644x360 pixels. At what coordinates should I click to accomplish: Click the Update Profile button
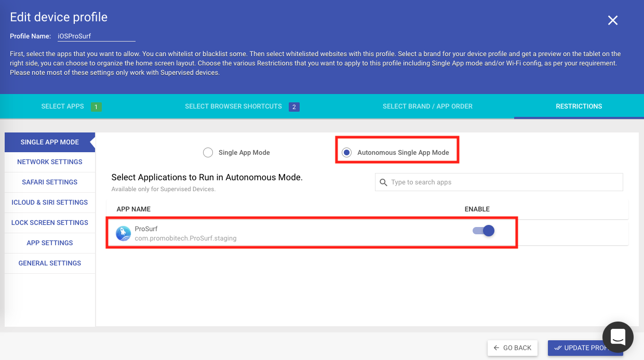point(585,348)
